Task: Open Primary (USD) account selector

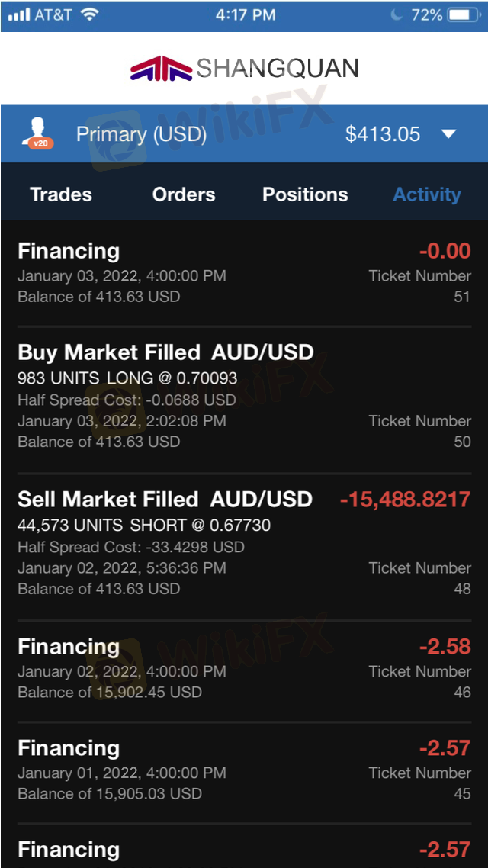Action: click(x=141, y=134)
